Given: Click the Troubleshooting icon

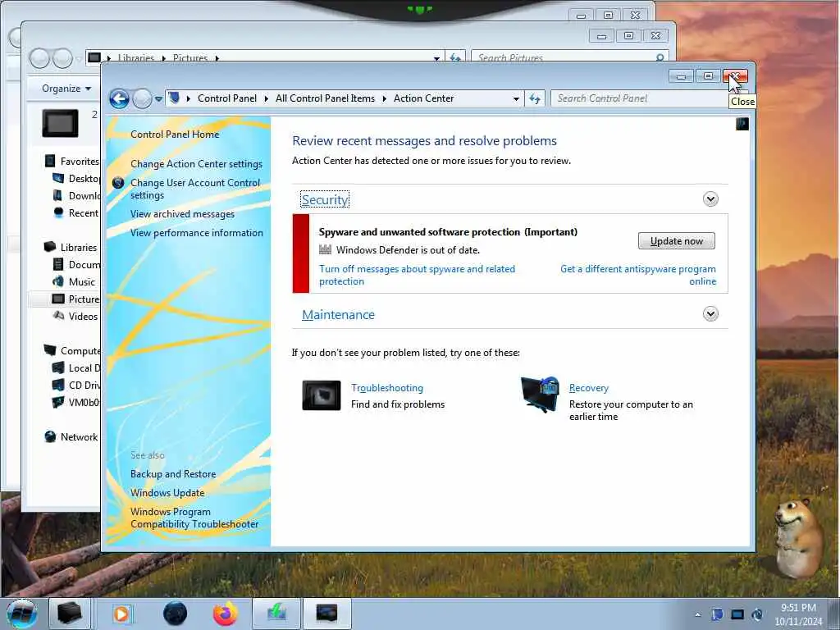Looking at the screenshot, I should point(322,395).
